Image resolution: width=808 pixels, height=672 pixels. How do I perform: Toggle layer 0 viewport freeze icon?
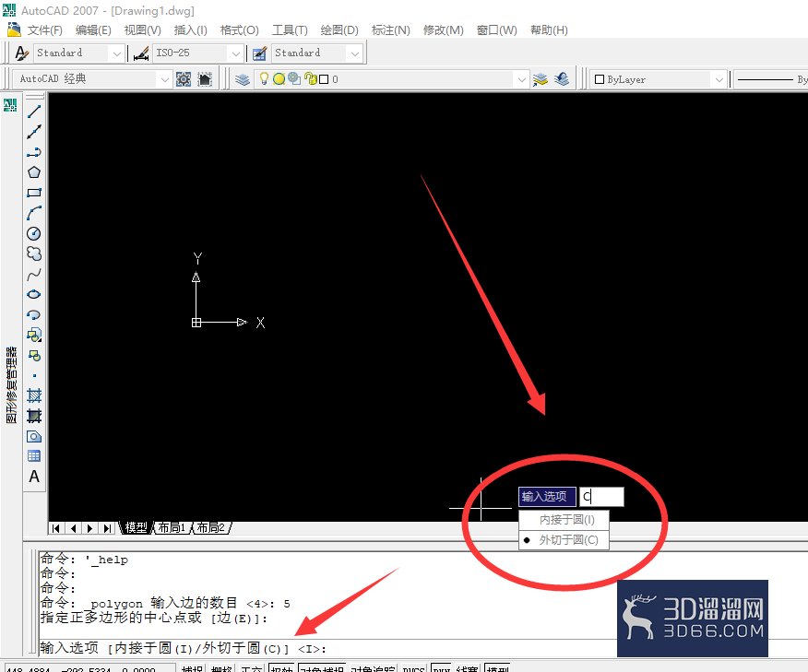[294, 78]
